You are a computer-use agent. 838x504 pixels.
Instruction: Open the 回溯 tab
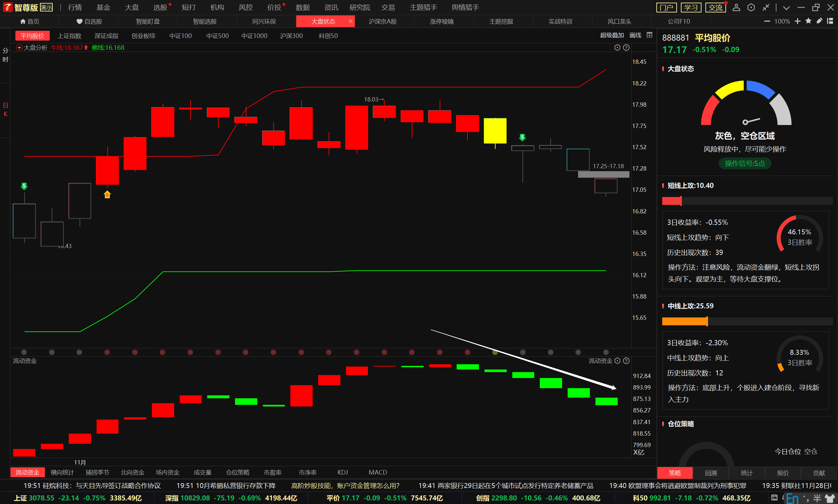(x=711, y=473)
